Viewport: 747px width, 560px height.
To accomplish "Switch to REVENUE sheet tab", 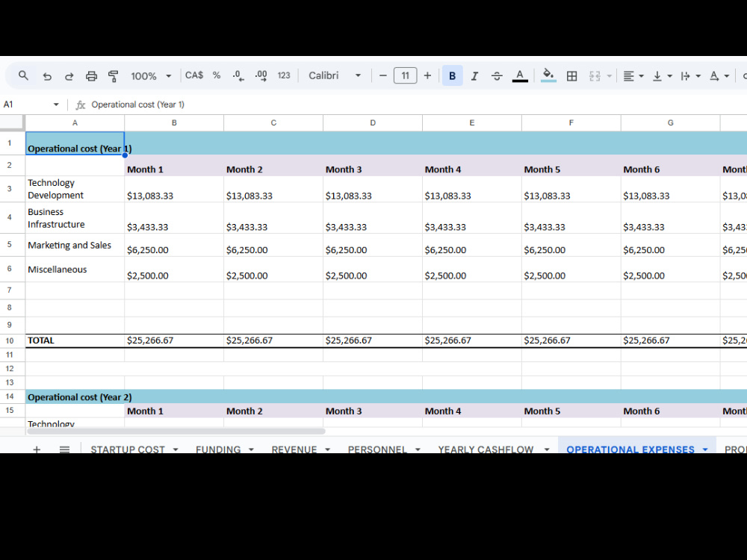I will (x=294, y=449).
